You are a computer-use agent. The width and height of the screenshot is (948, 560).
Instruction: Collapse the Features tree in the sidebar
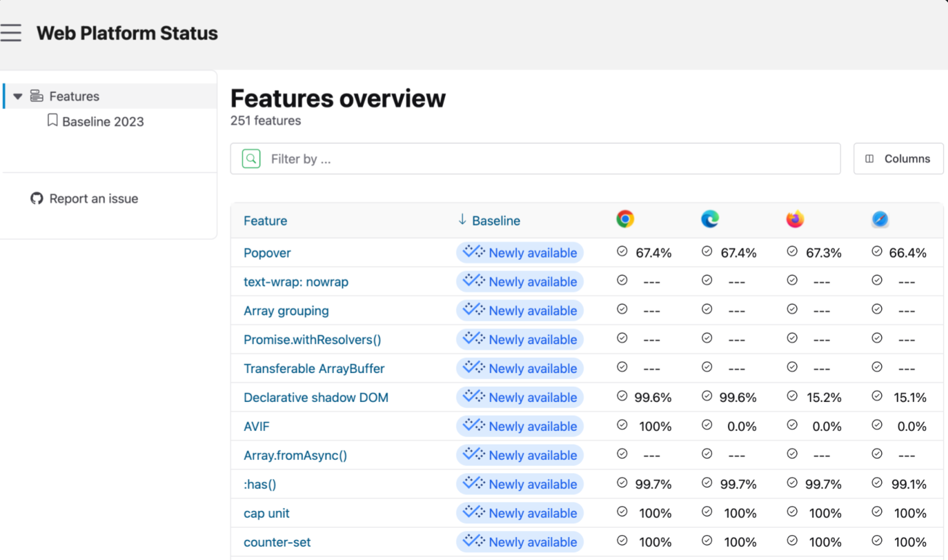pyautogui.click(x=18, y=96)
